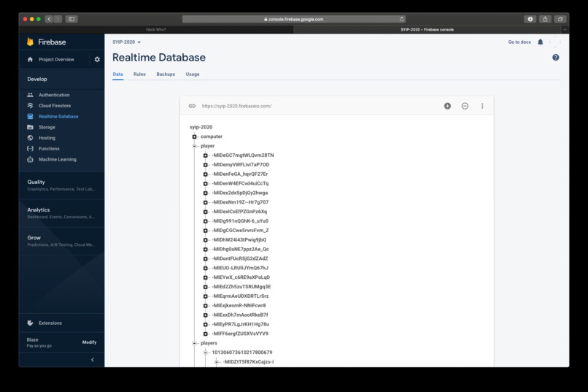Switch to the Backups tab
This screenshot has height=392, width=588.
(166, 74)
